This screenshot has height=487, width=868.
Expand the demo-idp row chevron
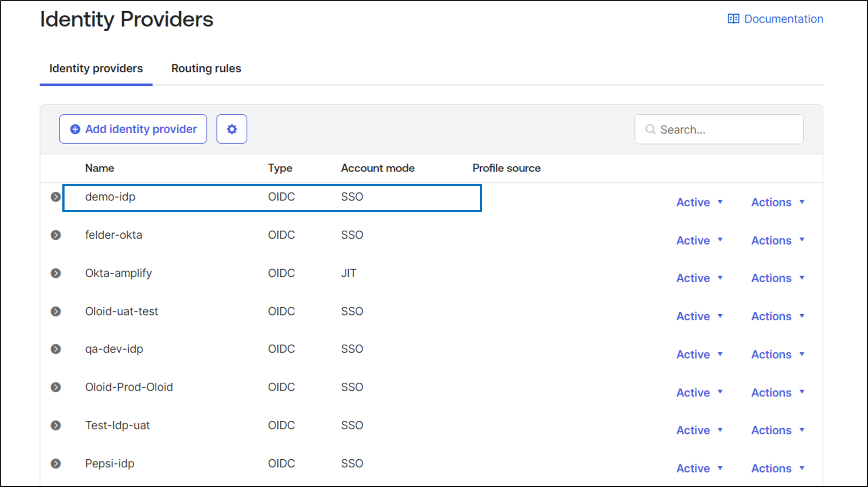coord(56,197)
